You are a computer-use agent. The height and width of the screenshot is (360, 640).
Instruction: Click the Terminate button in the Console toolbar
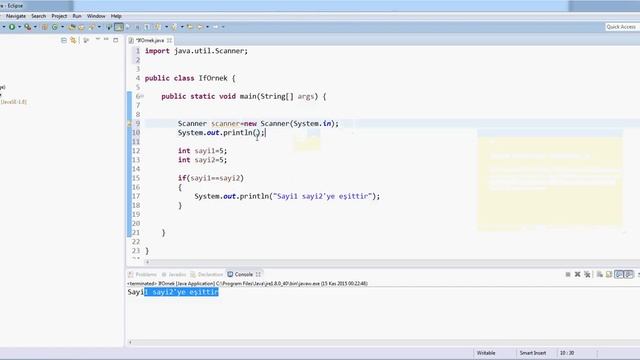coord(568,274)
